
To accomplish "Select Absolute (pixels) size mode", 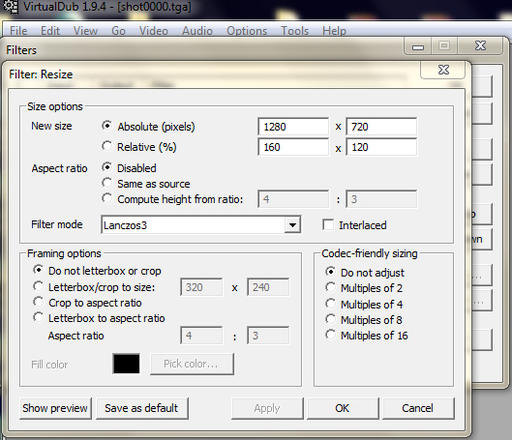I will [x=107, y=126].
